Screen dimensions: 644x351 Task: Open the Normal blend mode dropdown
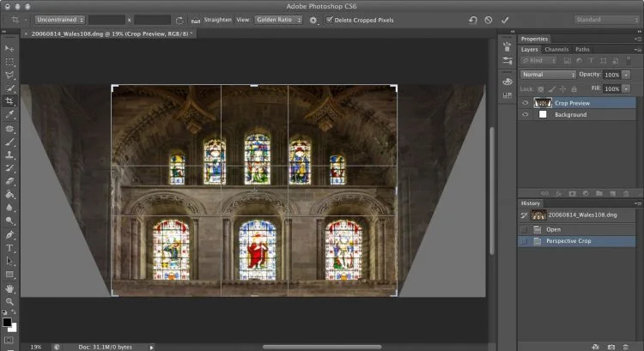(x=549, y=75)
